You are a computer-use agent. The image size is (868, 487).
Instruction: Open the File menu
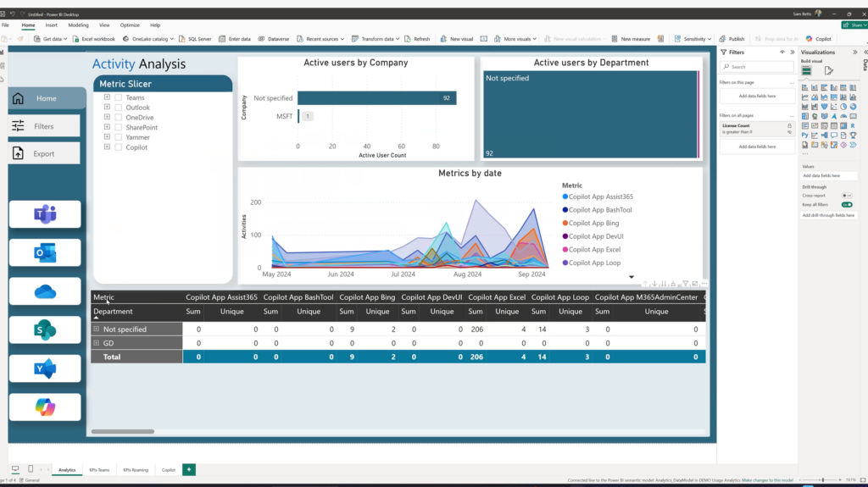[x=6, y=25]
